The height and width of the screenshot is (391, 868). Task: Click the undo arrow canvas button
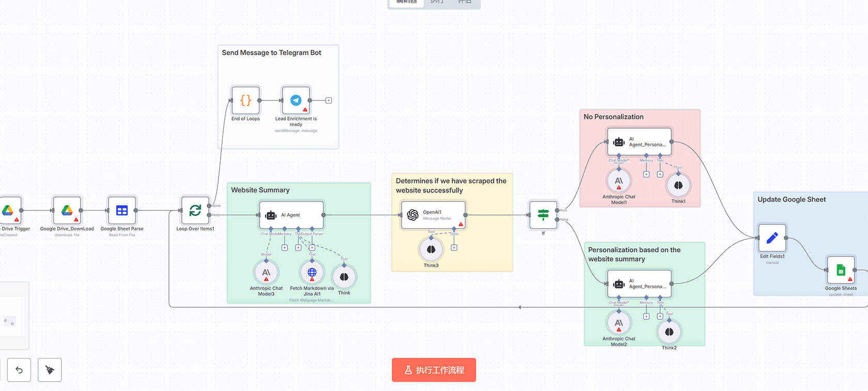coord(19,370)
